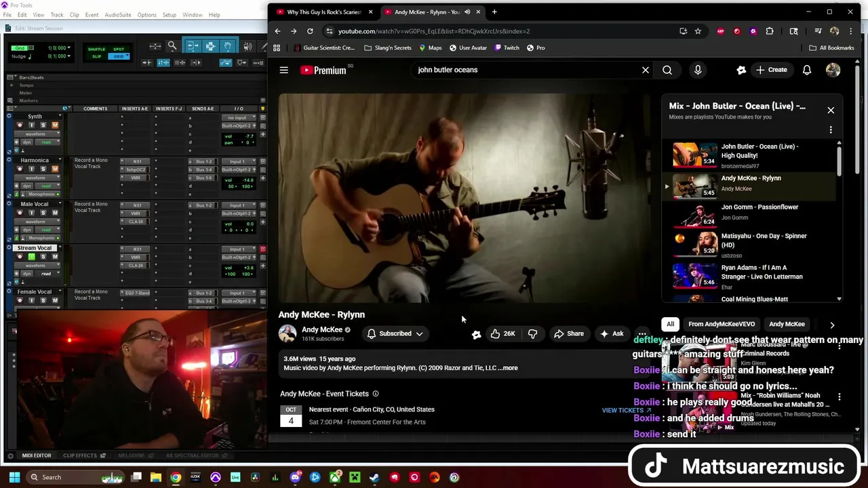Switch to CLIP EFFECTS tab in Pro Tools

(84, 455)
